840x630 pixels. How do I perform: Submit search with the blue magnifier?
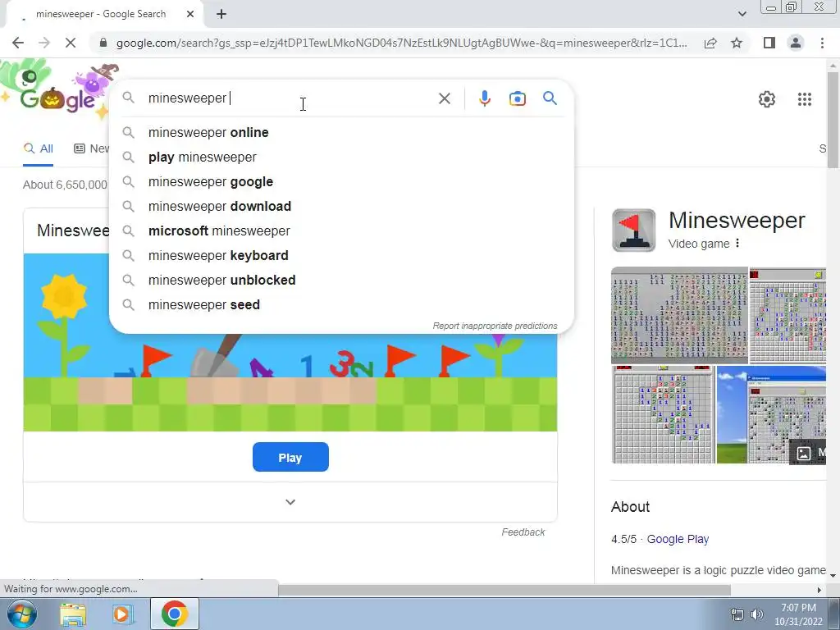550,98
